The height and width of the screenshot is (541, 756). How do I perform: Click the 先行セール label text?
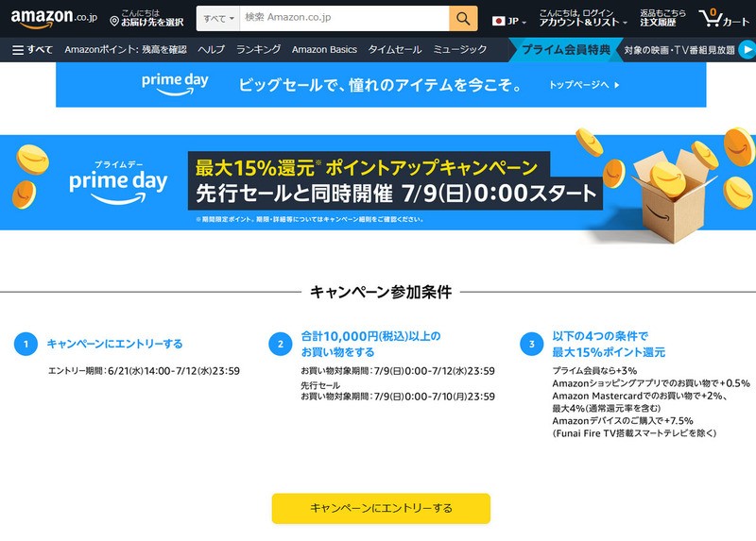coord(320,385)
